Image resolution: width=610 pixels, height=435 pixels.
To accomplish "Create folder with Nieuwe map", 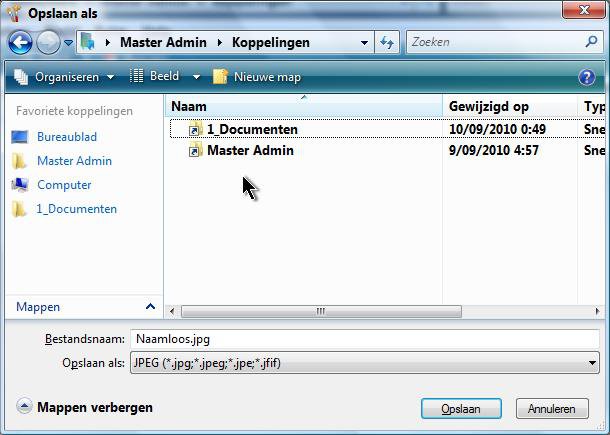I will pyautogui.click(x=257, y=77).
